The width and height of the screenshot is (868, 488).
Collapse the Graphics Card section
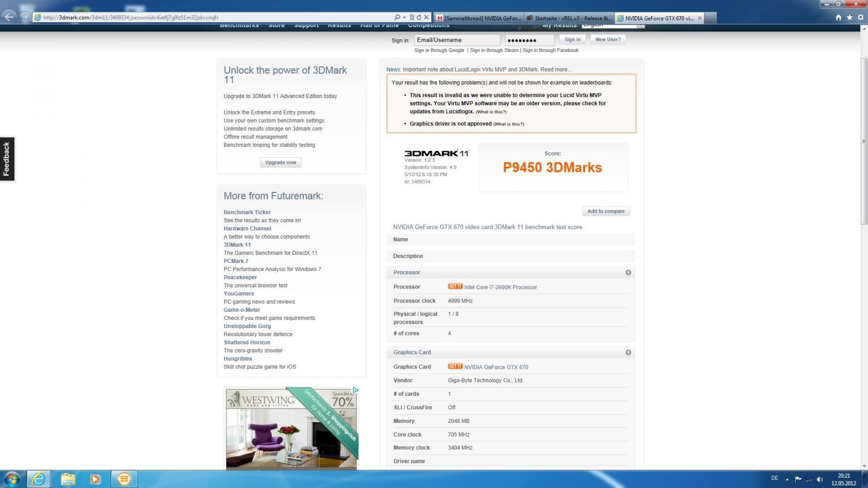point(628,352)
